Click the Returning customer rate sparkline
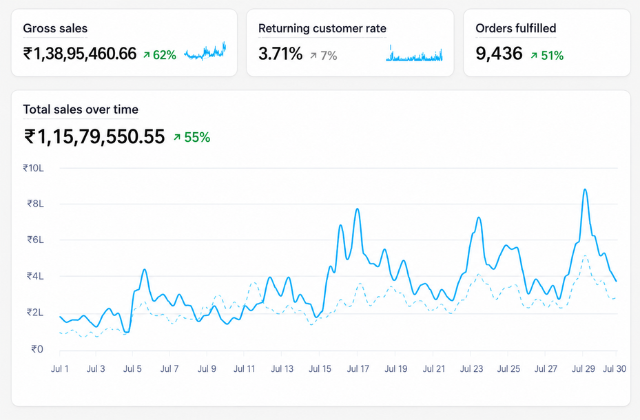The width and height of the screenshot is (640, 420). tap(414, 53)
